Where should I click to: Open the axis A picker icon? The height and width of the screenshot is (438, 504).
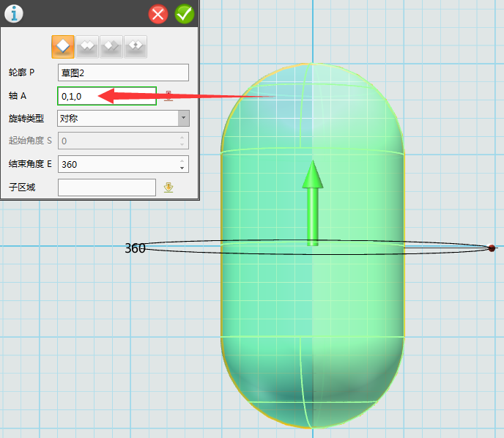coord(168,96)
